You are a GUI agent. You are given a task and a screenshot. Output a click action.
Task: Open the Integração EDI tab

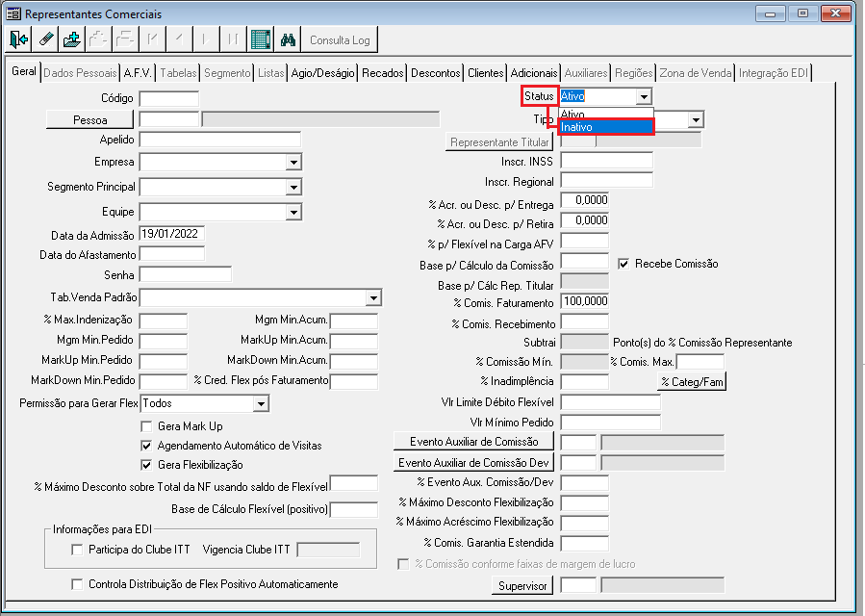[773, 73]
